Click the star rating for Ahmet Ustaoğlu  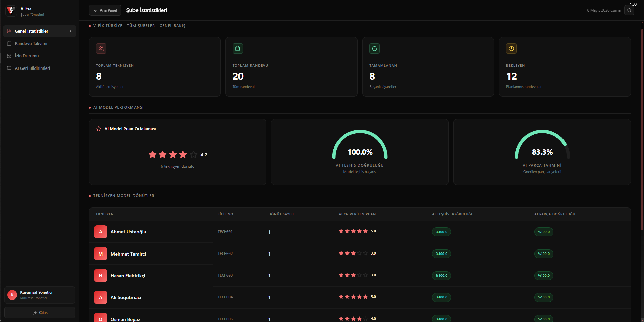353,231
